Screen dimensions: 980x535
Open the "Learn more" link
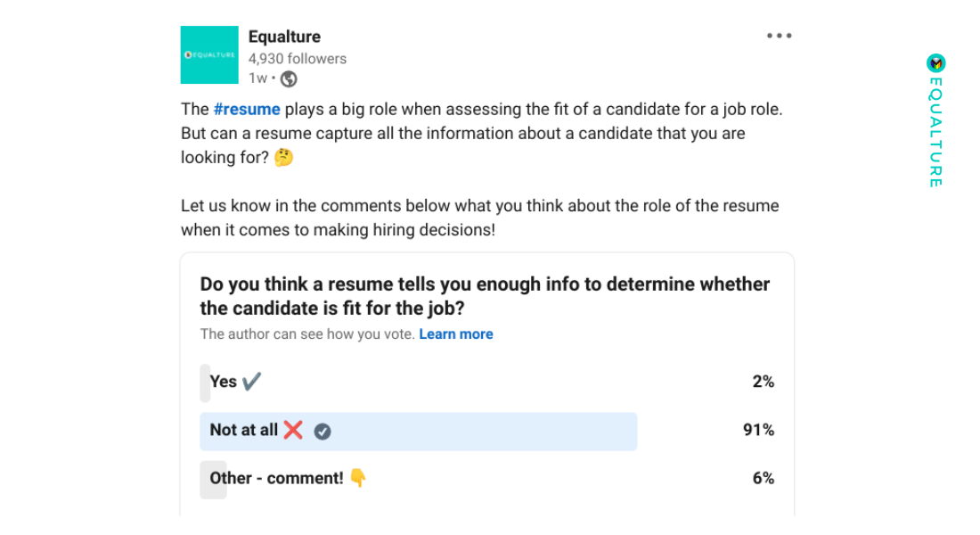coord(456,333)
